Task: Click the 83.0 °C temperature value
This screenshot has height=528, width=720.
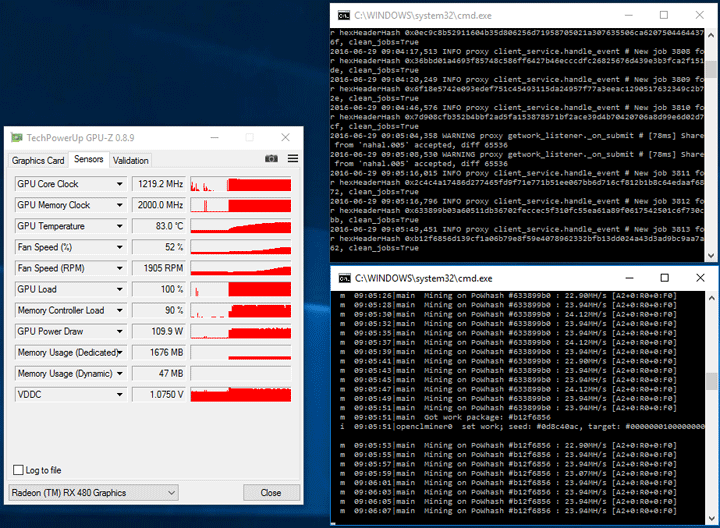Action: coord(159,226)
